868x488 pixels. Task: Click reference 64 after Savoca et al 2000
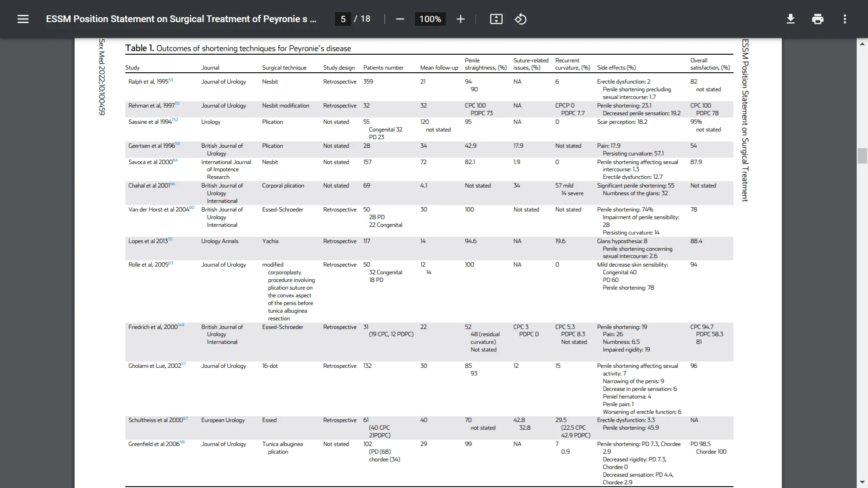tap(175, 160)
